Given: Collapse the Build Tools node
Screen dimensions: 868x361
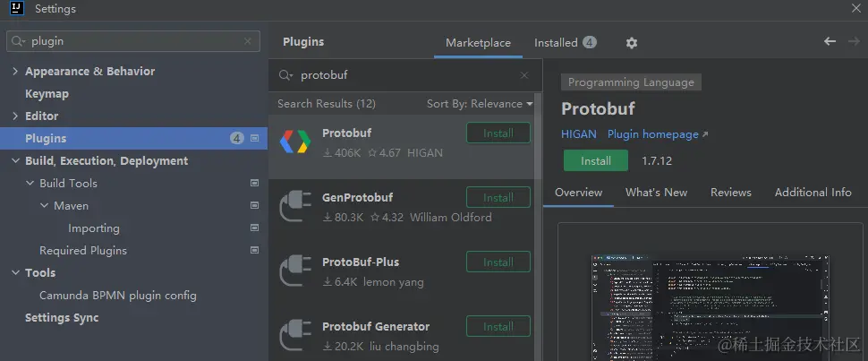Looking at the screenshot, I should coord(30,183).
